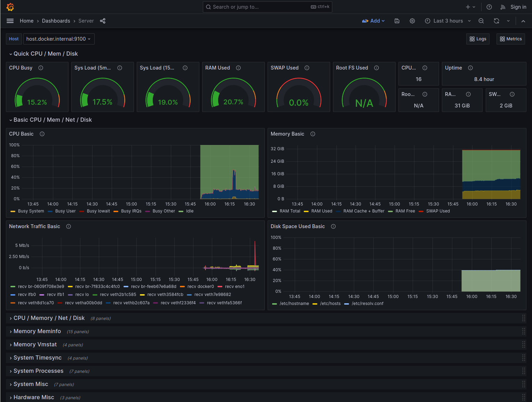Click the save dashboard icon
The width and height of the screenshot is (532, 402).
pos(397,21)
